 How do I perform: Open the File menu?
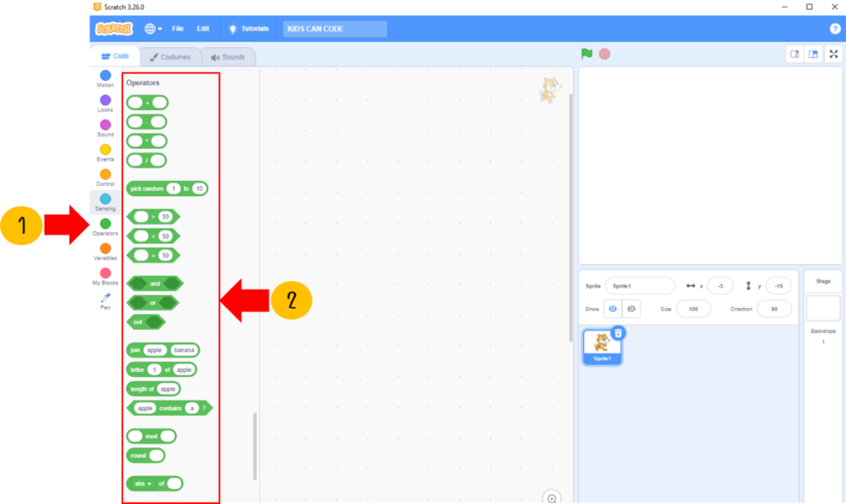178,29
